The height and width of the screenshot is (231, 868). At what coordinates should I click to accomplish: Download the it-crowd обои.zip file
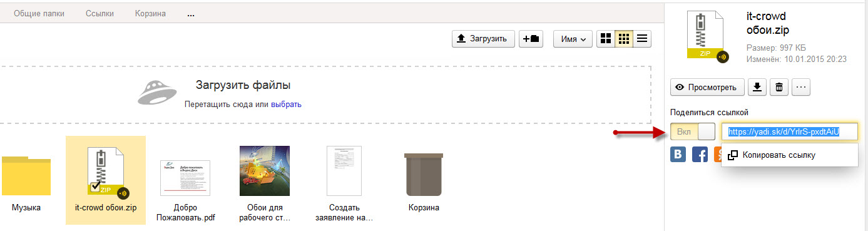[757, 87]
